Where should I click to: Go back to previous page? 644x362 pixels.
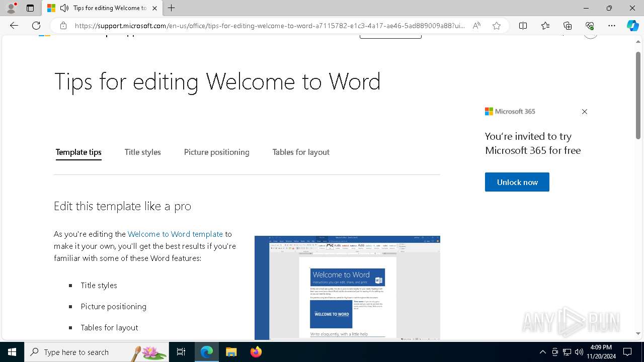(x=14, y=26)
